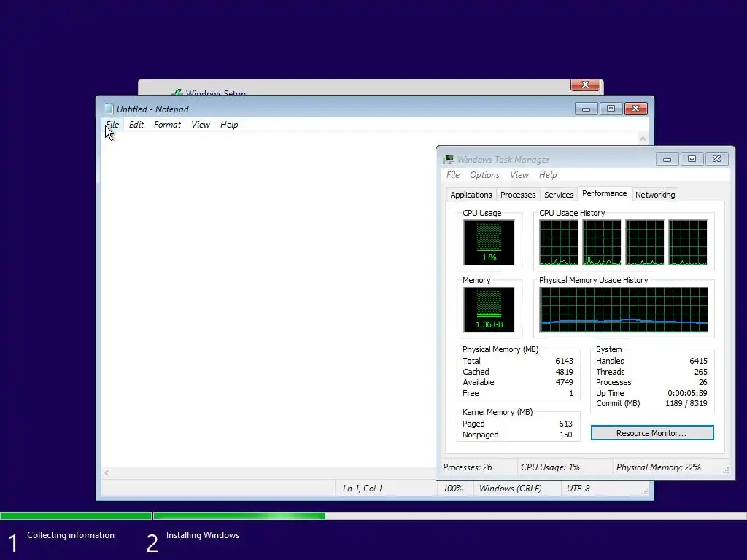The image size is (747, 560).
Task: Maximize the Task Manager window
Action: point(692,159)
